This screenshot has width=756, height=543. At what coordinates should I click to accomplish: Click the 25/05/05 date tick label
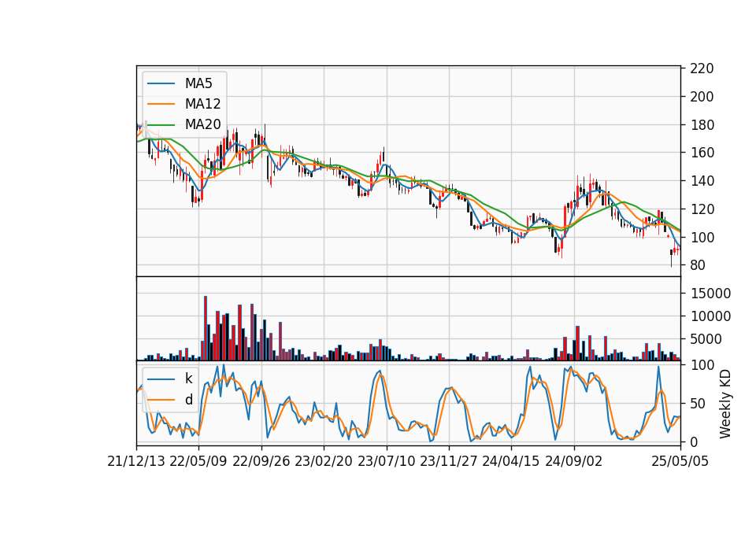[x=680, y=462]
